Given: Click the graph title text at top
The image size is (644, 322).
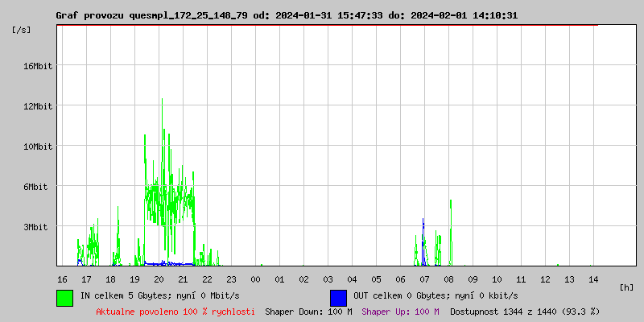Looking at the screenshot, I should (286, 15).
